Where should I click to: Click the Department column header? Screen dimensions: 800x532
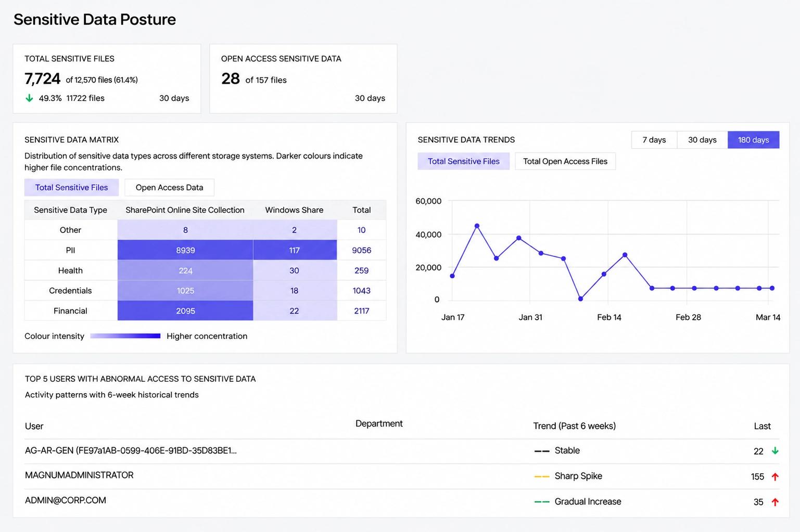[x=379, y=423]
